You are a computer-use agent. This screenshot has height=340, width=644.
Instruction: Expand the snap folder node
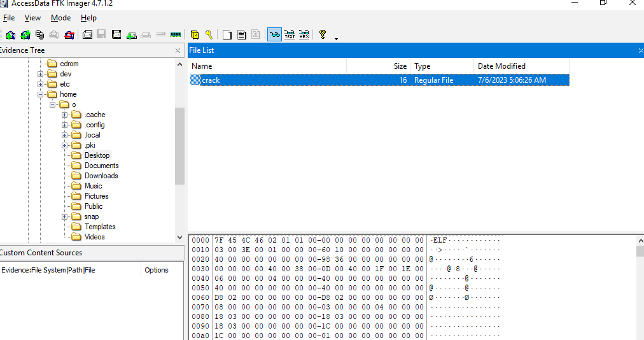[x=64, y=216]
